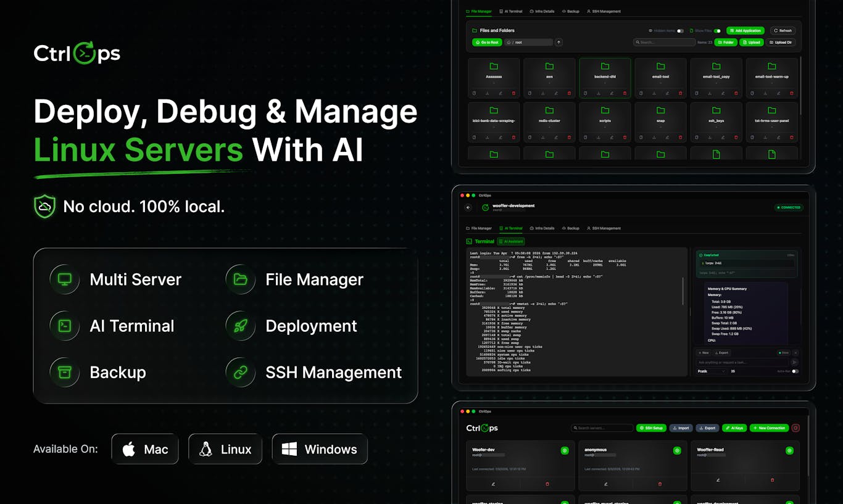Click the download icon on aws folder card
This screenshot has height=504, width=843.
coord(543,93)
